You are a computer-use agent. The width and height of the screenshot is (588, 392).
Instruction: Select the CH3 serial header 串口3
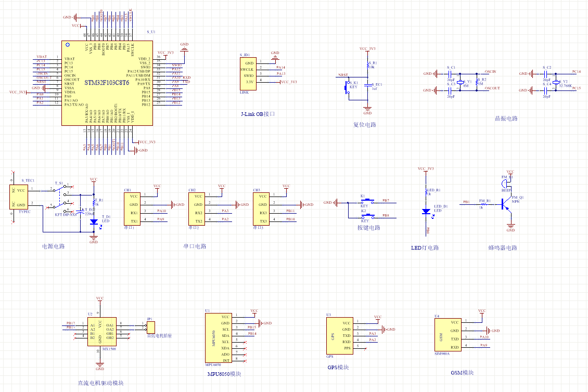pos(261,209)
